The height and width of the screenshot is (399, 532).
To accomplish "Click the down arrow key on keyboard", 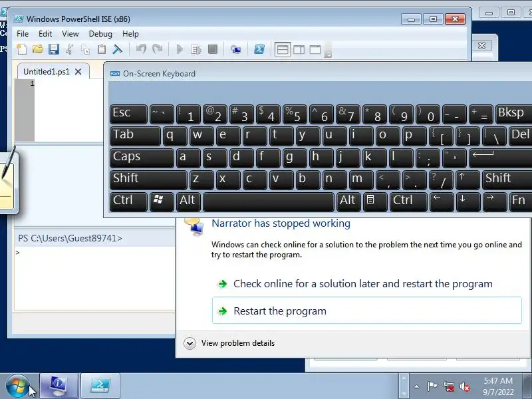I will coord(468,202).
